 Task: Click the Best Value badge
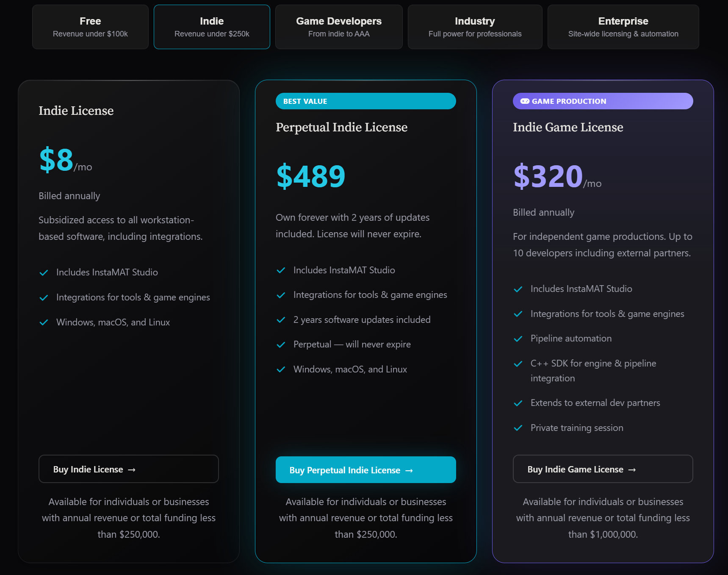pyautogui.click(x=366, y=101)
